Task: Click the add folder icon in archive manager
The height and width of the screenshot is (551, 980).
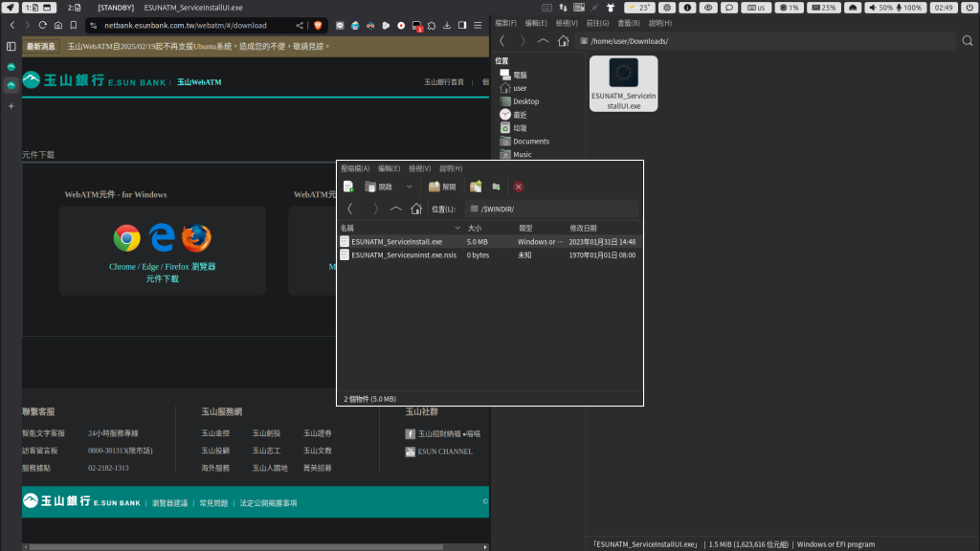Action: pos(497,187)
